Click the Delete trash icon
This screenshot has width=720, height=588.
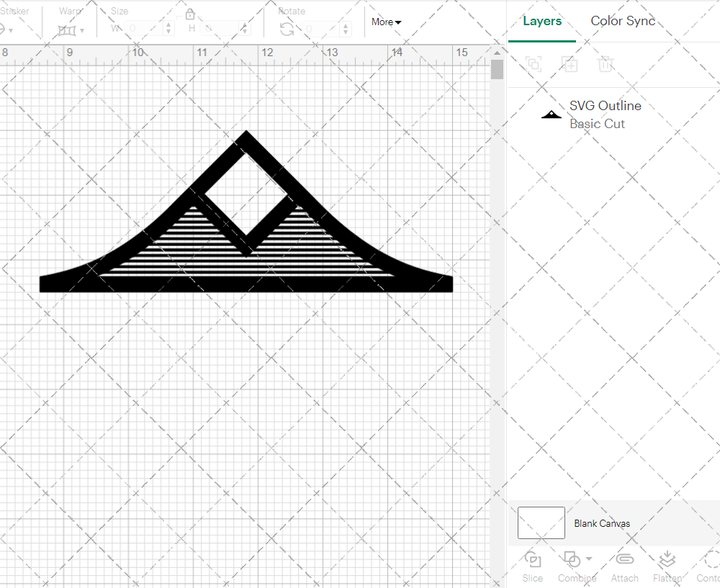coord(606,65)
